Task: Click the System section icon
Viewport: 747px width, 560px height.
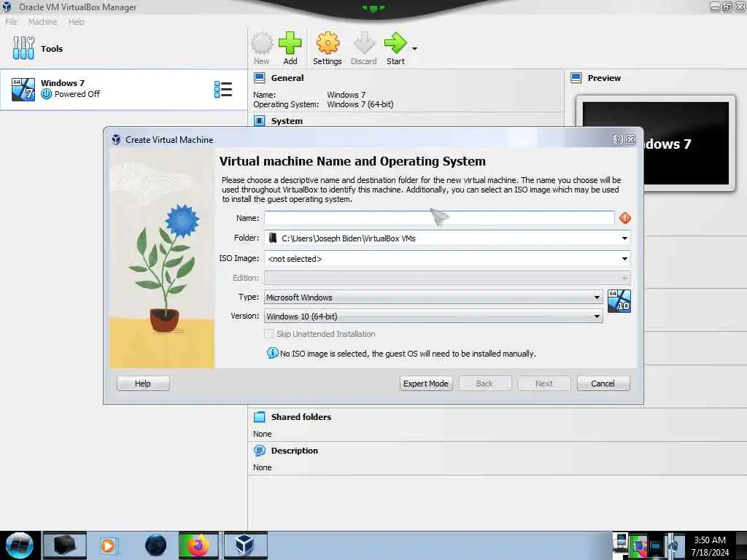Action: 259,121
